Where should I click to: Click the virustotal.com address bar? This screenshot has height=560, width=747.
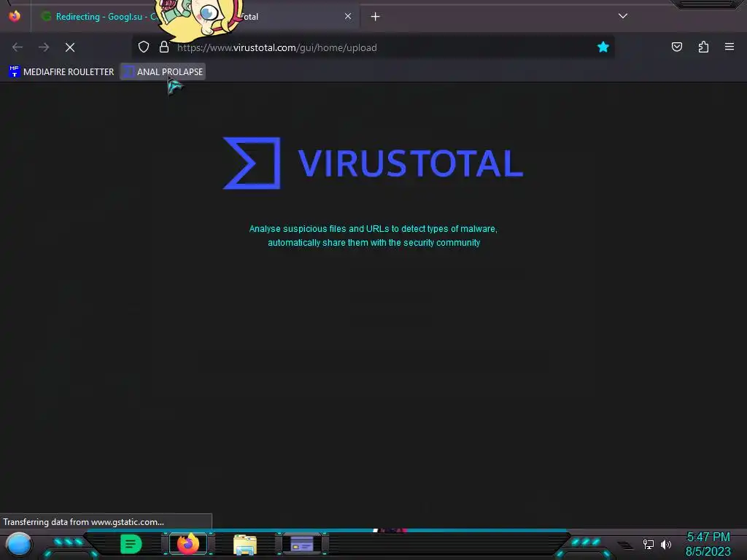click(x=371, y=47)
